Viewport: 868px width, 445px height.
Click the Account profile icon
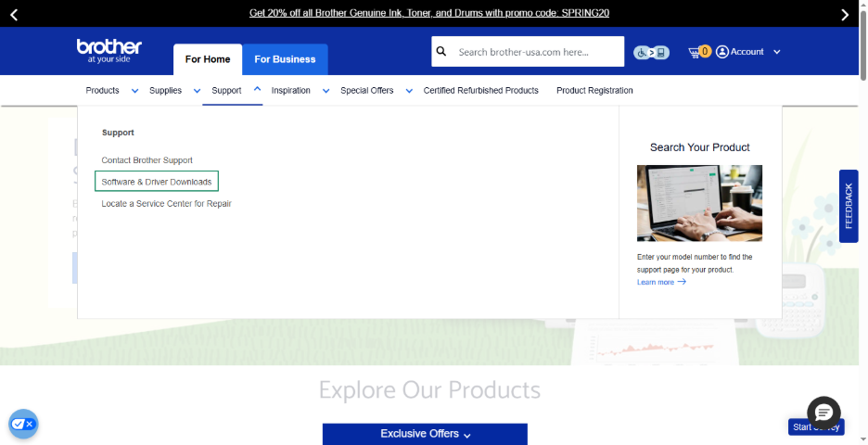(x=721, y=52)
